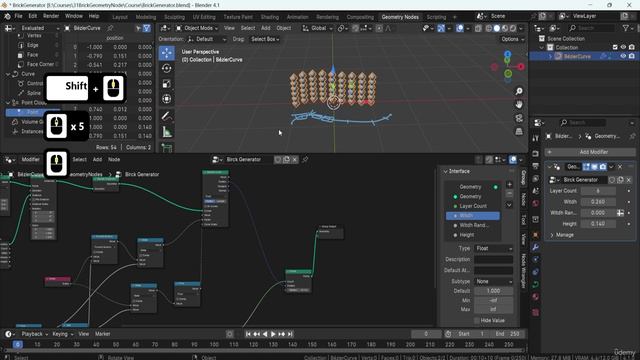
Task: Toggle snapping magnet in viewport header
Action: pos(356,28)
